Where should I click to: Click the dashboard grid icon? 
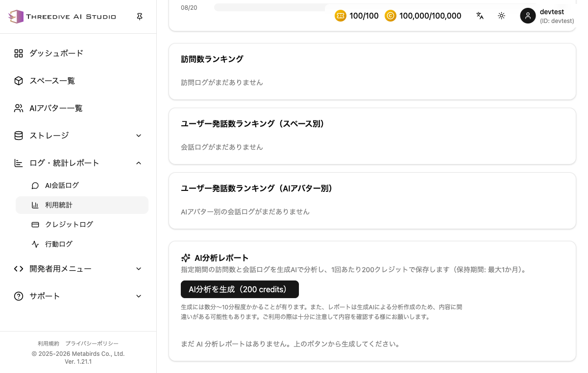19,53
